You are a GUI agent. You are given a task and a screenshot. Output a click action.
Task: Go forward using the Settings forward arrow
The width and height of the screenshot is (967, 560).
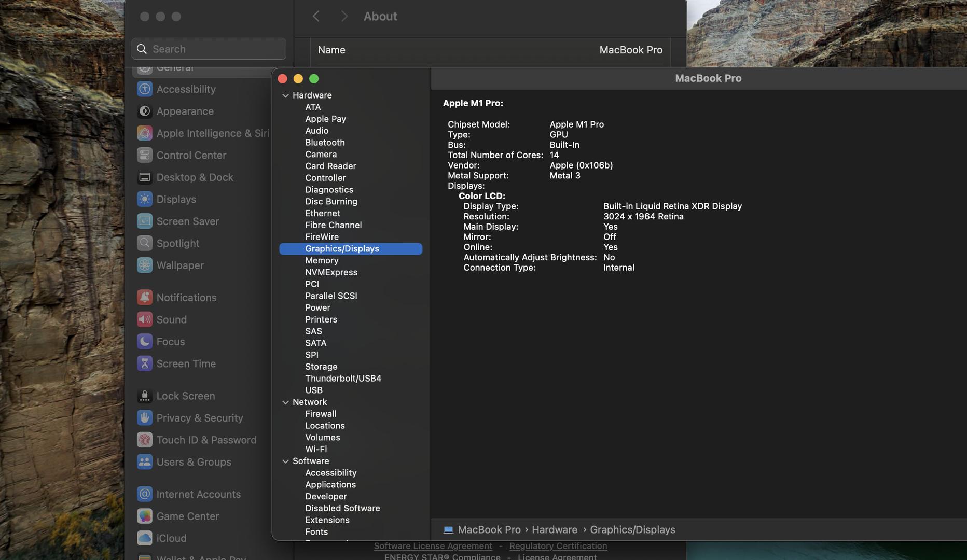coord(344,16)
